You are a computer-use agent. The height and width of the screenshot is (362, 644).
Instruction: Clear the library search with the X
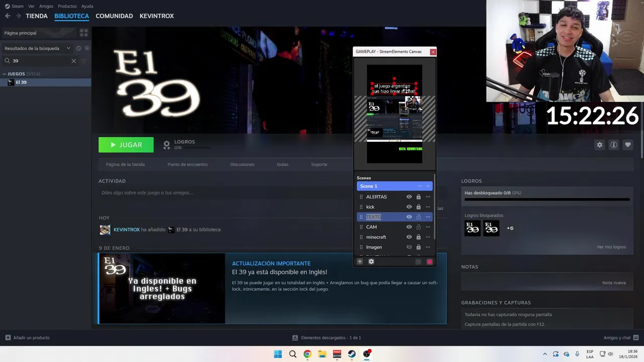[73, 61]
